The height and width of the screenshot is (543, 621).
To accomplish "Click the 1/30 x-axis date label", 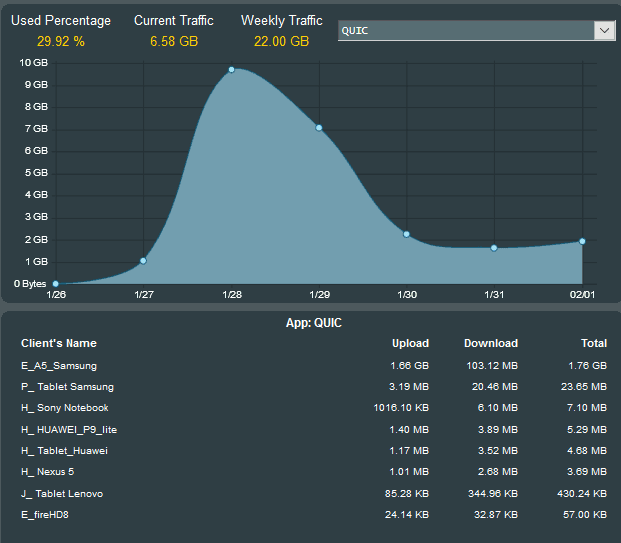I will tap(407, 295).
